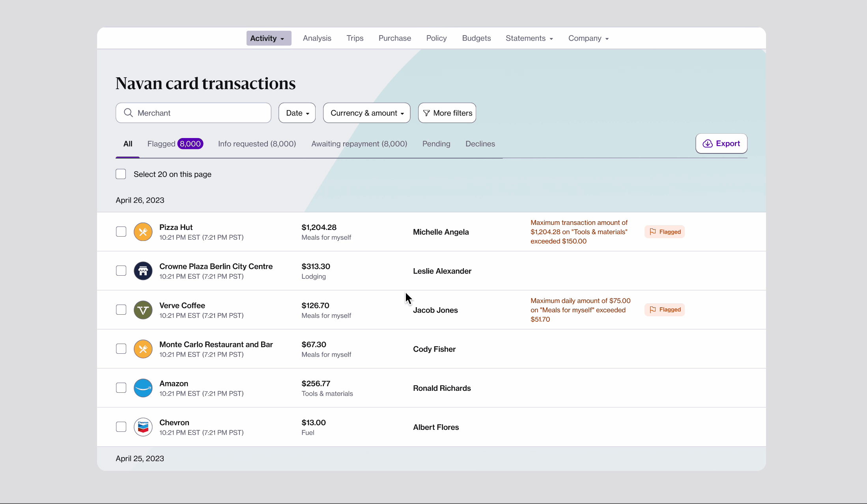Viewport: 867px width, 504px height.
Task: Click the Monte Carlo Restaurant icon
Action: click(x=143, y=349)
